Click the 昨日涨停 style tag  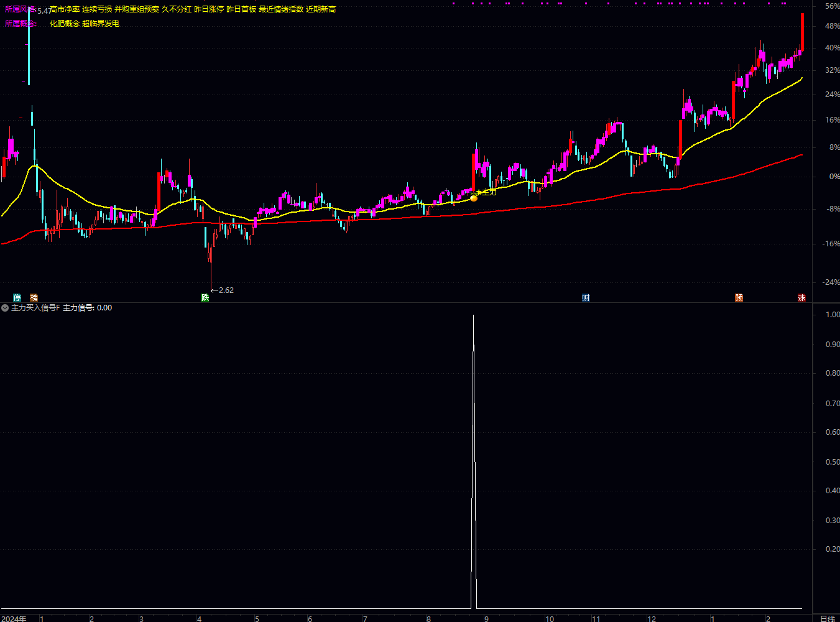[209, 9]
